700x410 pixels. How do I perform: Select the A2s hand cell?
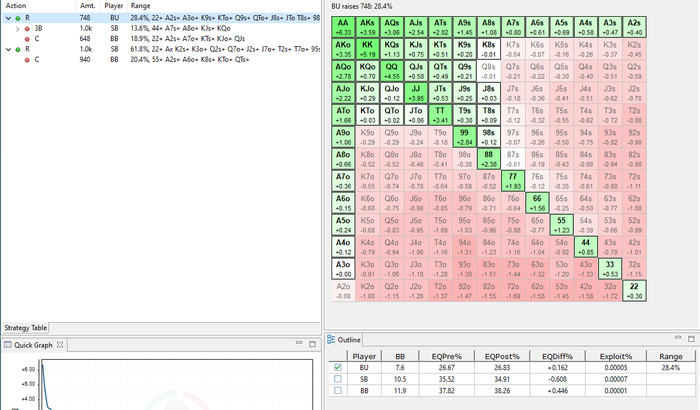click(x=634, y=27)
